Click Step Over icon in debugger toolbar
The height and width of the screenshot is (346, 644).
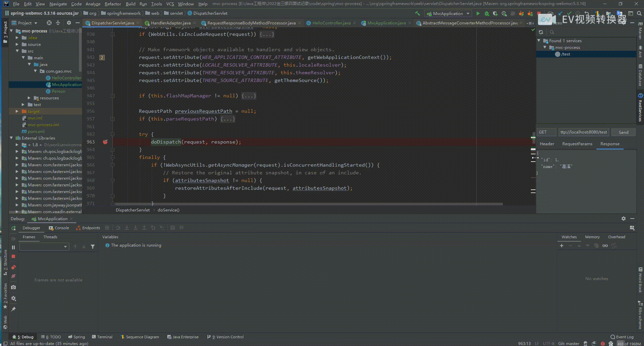coord(118,228)
